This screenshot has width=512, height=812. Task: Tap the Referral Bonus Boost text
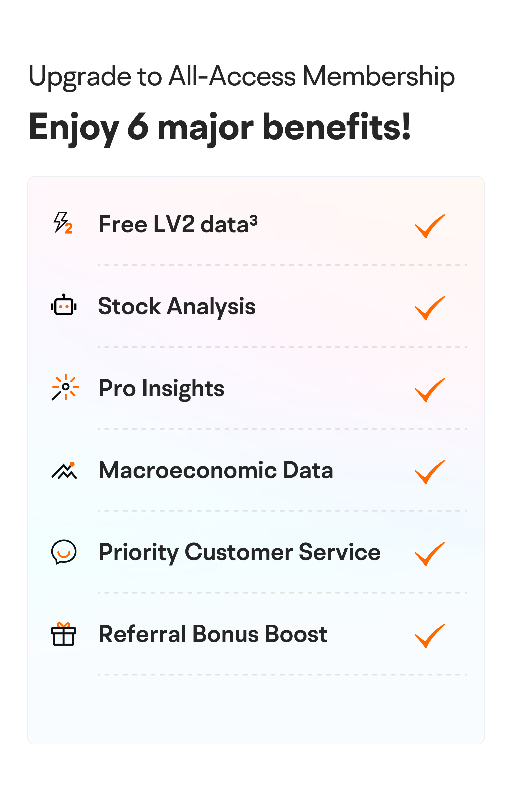coord(213,634)
